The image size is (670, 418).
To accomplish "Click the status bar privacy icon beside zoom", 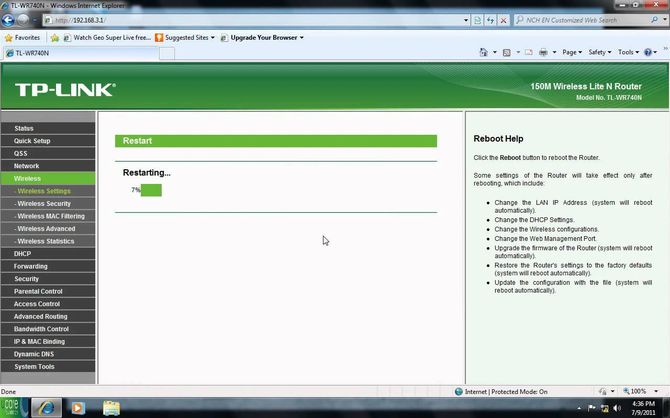I will point(603,392).
